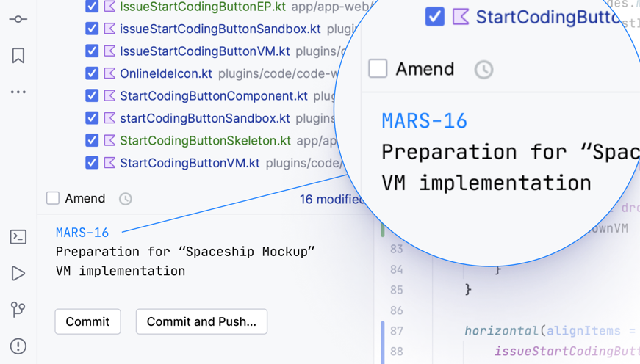Open the MARS-16 issue link
This screenshot has width=640, height=364.
pyautogui.click(x=82, y=233)
